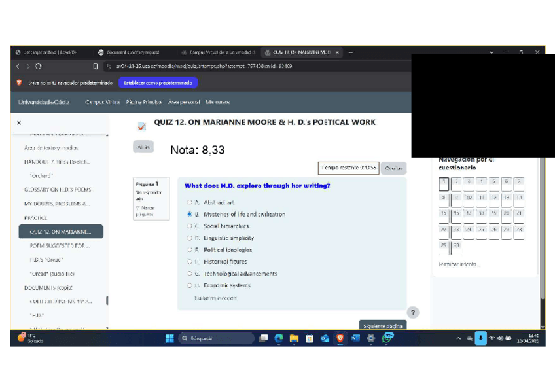
Task: Clear choice via Quitar mi elección
Action: [215, 298]
